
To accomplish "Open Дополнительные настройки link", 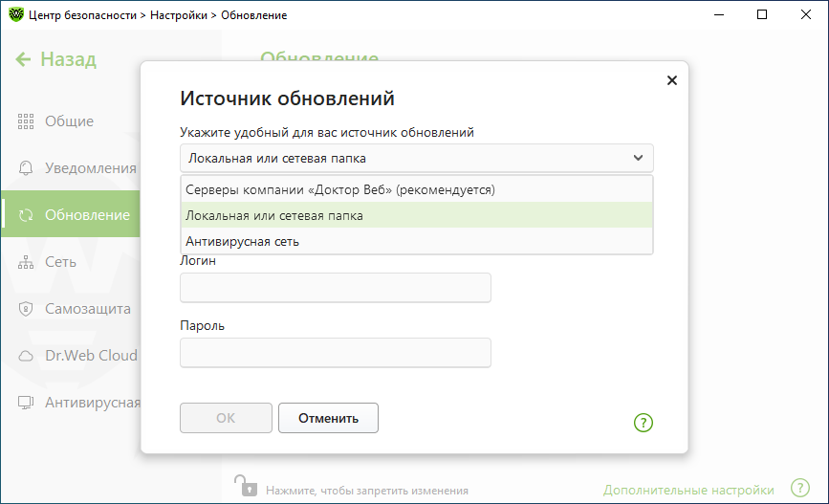I will 688,491.
